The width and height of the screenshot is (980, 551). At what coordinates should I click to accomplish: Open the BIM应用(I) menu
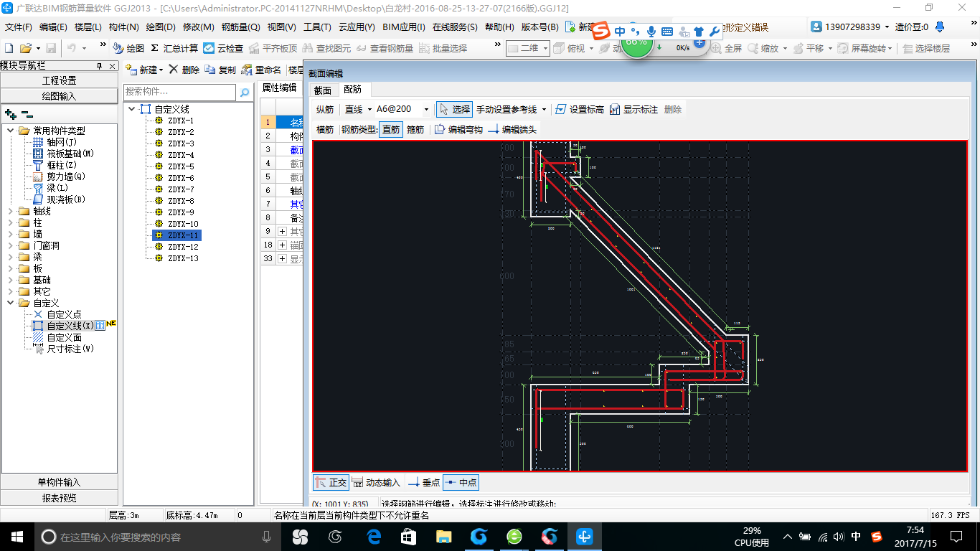point(403,27)
